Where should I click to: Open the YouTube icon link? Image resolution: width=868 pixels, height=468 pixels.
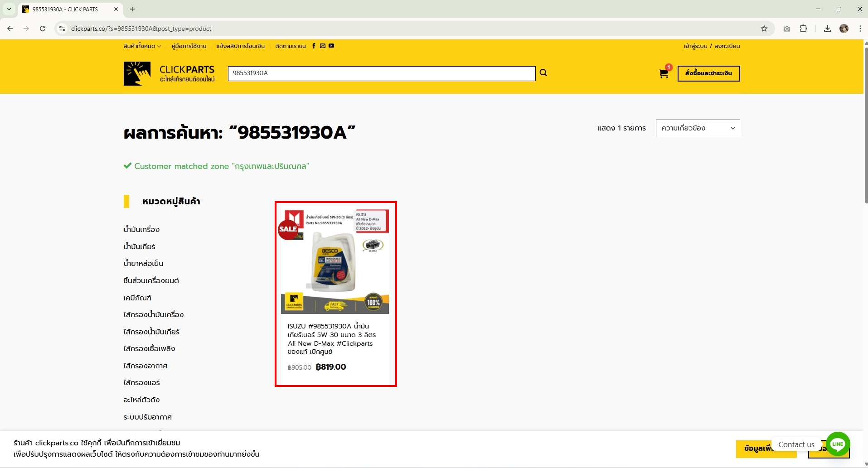click(331, 46)
